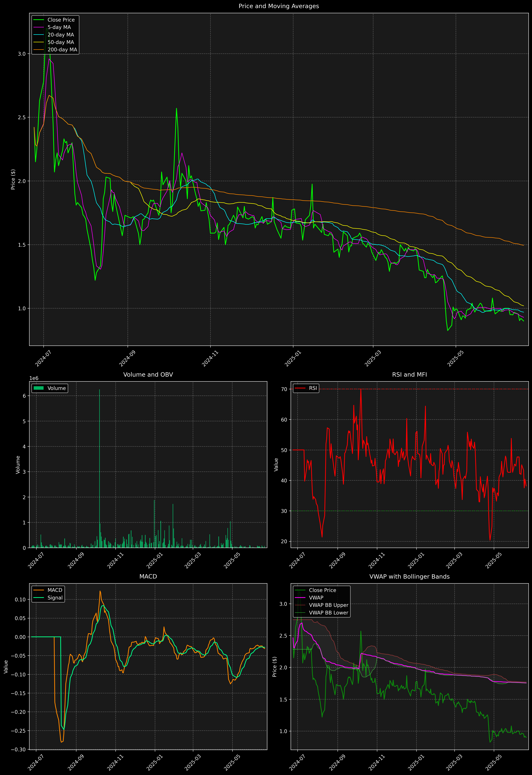Click the yellow line sample beside '50-day MA'
This screenshot has height=775, width=532.
pyautogui.click(x=39, y=42)
